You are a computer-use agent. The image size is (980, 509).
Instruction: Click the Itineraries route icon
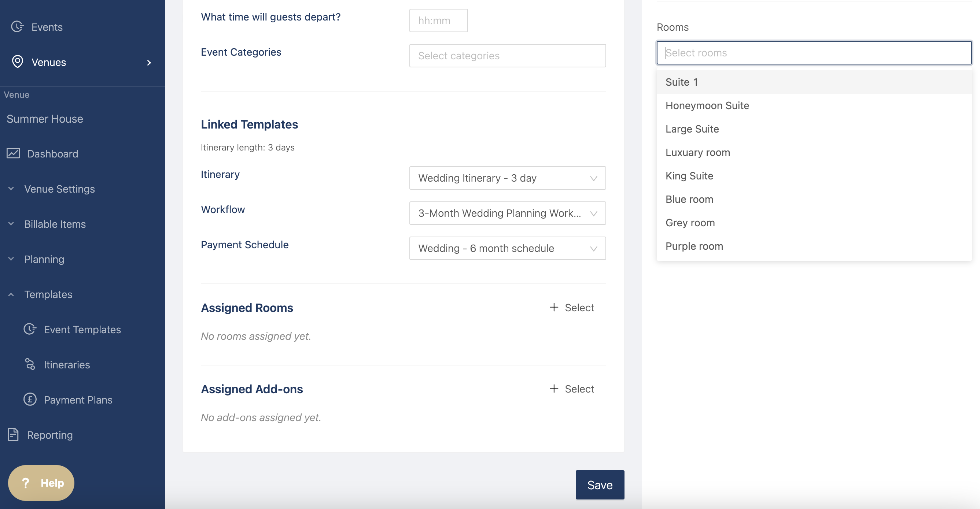pos(30,364)
